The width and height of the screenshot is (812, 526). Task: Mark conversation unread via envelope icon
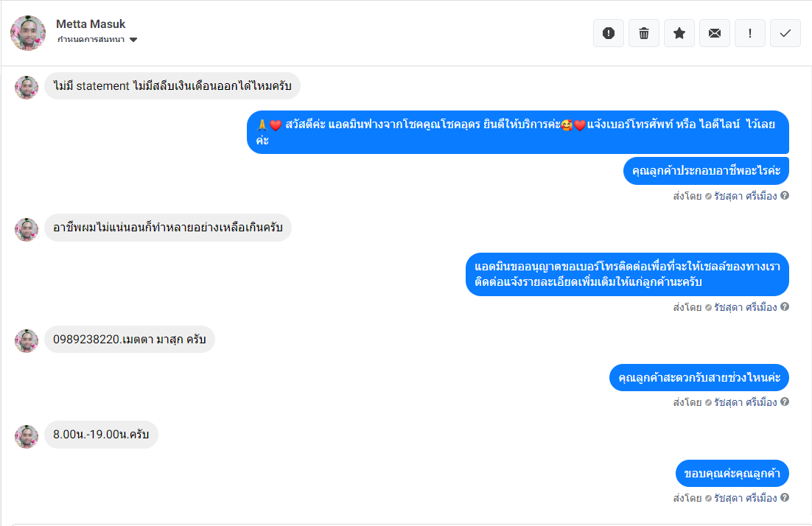click(x=715, y=33)
